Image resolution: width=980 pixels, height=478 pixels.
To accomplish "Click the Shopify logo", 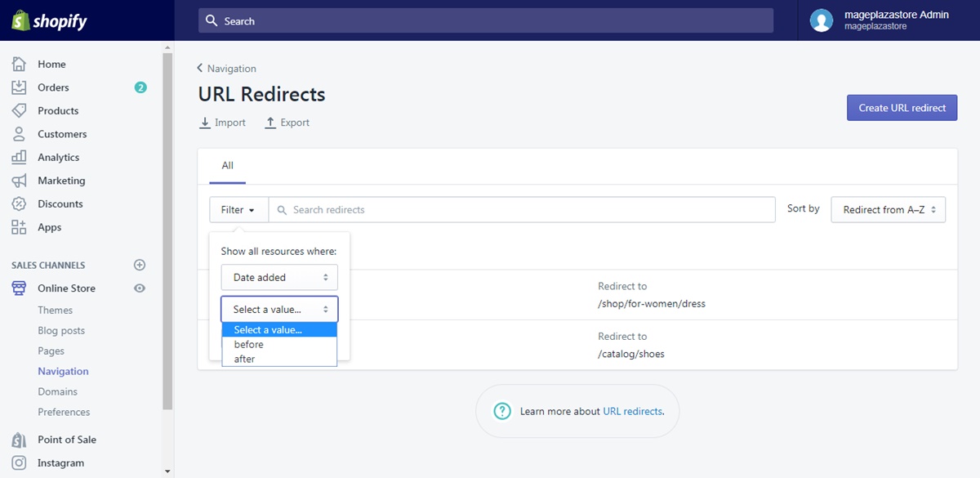I will coord(49,20).
